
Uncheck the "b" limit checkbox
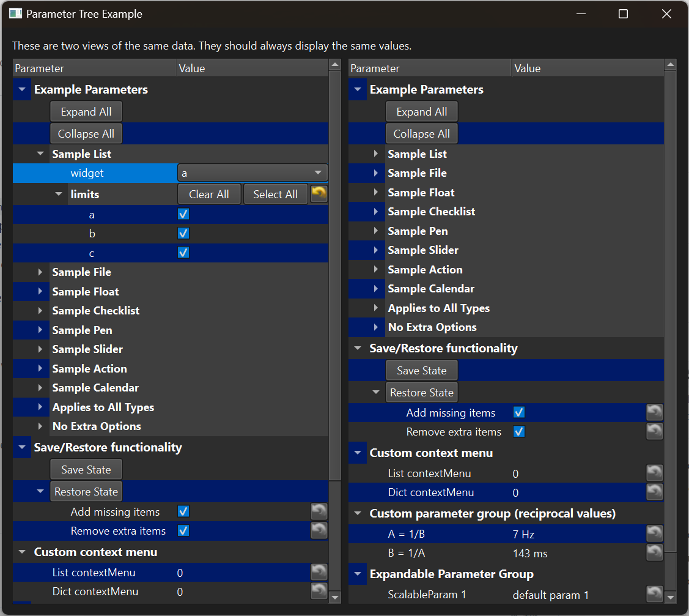point(183,233)
